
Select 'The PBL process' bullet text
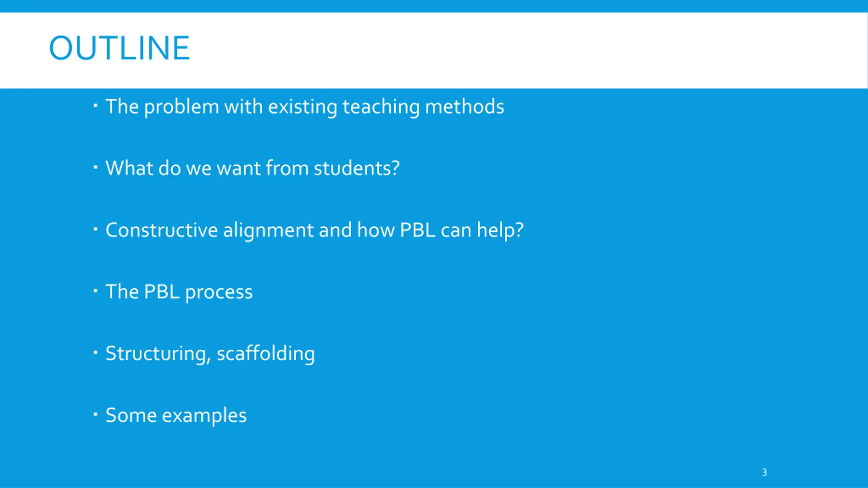(x=179, y=292)
